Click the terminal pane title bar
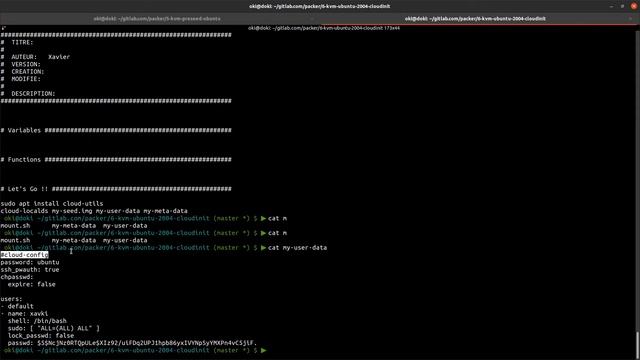The width and height of the screenshot is (640, 360). point(324,28)
